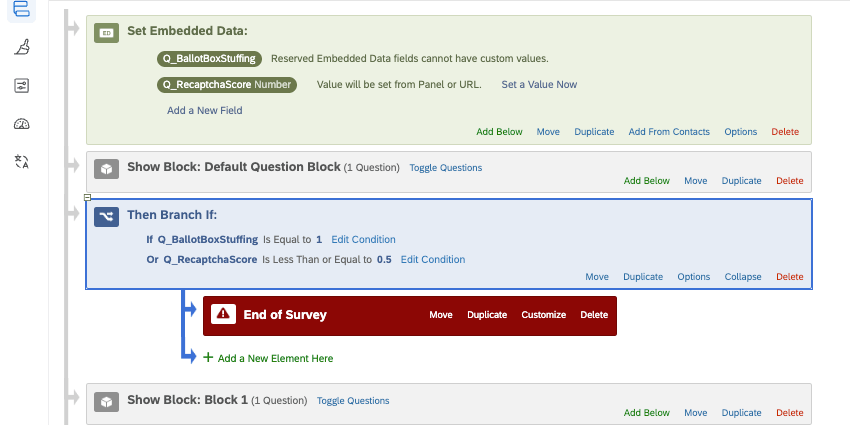Click the small collapse box above Branch

(88, 198)
